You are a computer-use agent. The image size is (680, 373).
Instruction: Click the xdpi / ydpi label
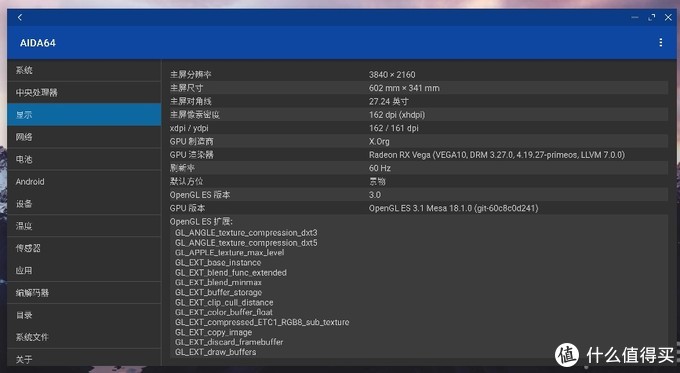189,128
